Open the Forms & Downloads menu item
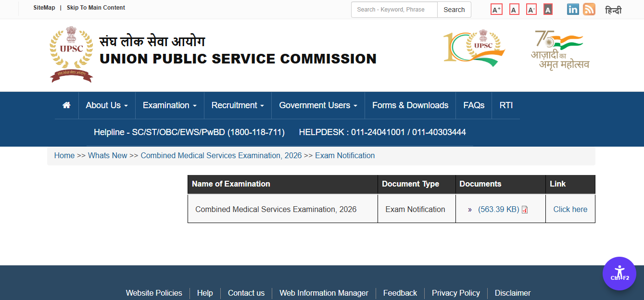 click(410, 105)
